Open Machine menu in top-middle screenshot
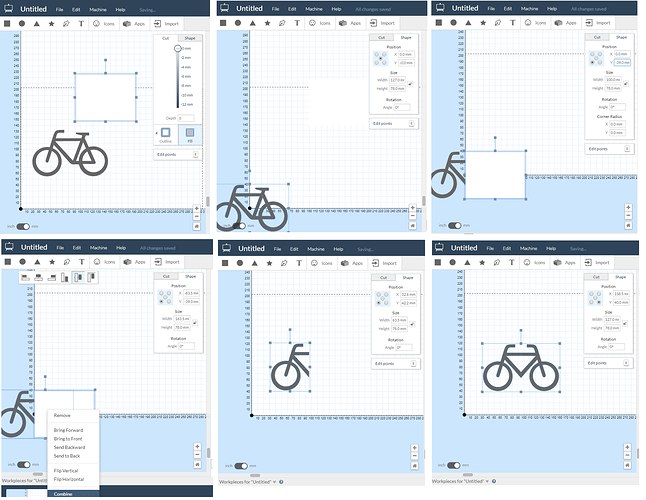Screen dimensions: 646x500 pos(314,9)
